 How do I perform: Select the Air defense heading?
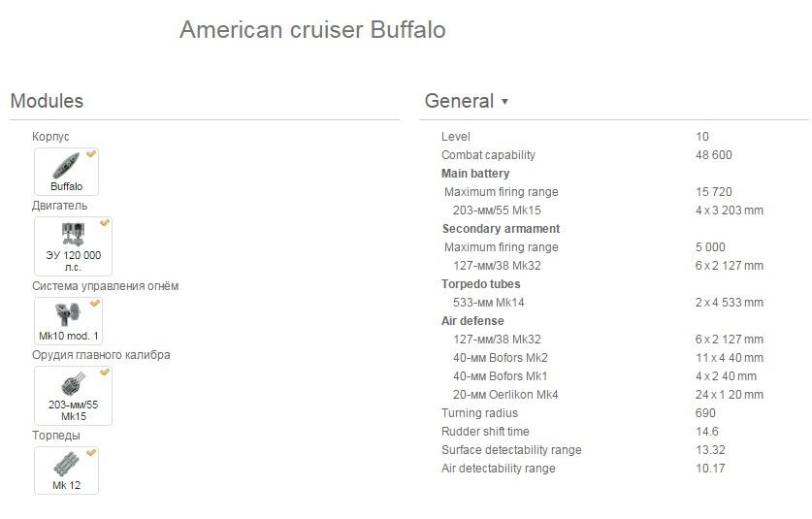tap(472, 321)
